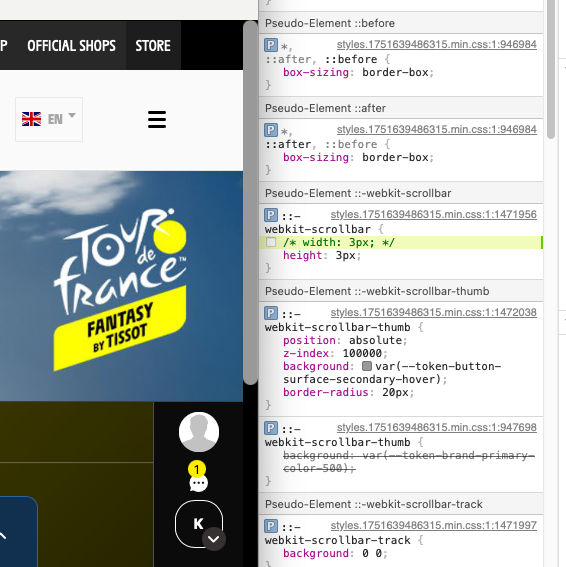The width and height of the screenshot is (566, 567).
Task: Click the Pseudo-Element ::after header
Action: pyautogui.click(x=401, y=108)
